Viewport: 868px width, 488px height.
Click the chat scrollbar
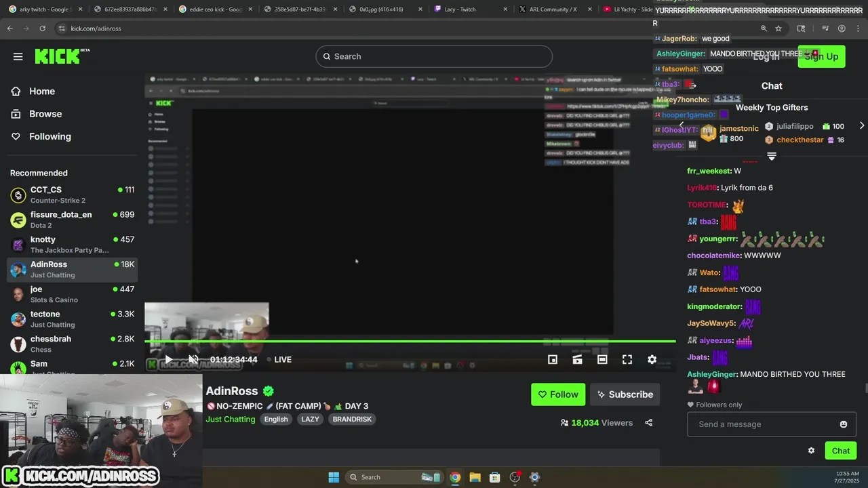click(865, 388)
